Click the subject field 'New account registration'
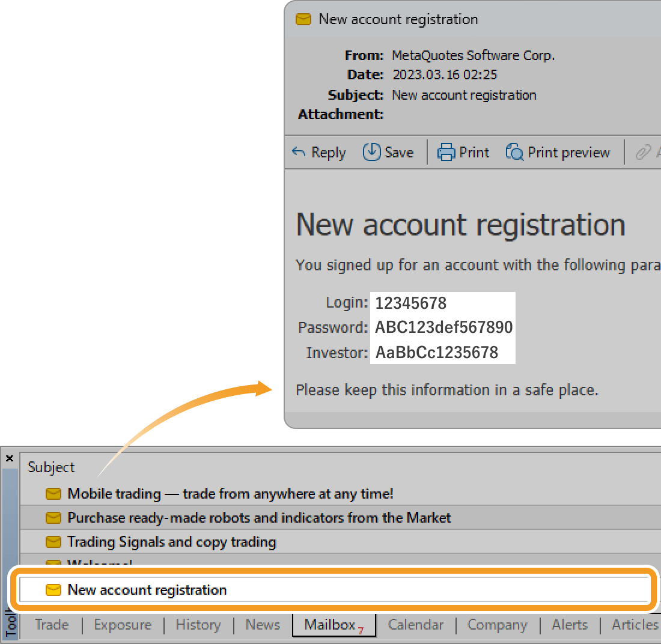This screenshot has width=661, height=644. (x=464, y=95)
